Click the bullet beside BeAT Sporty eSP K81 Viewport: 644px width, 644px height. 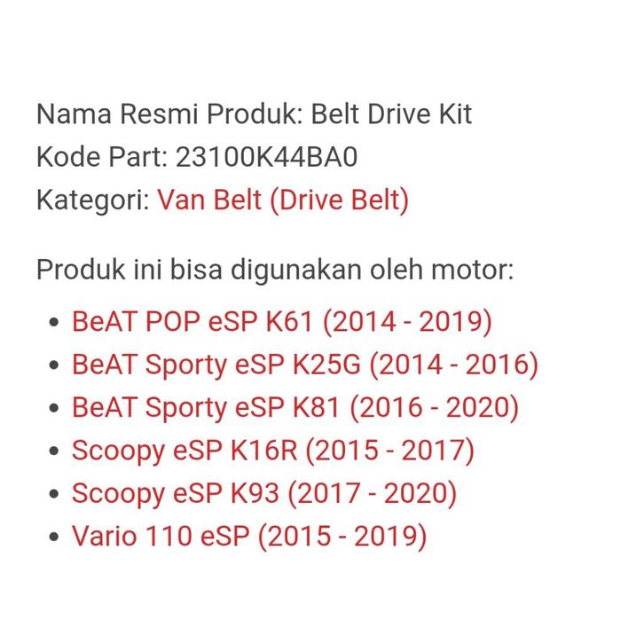56,409
